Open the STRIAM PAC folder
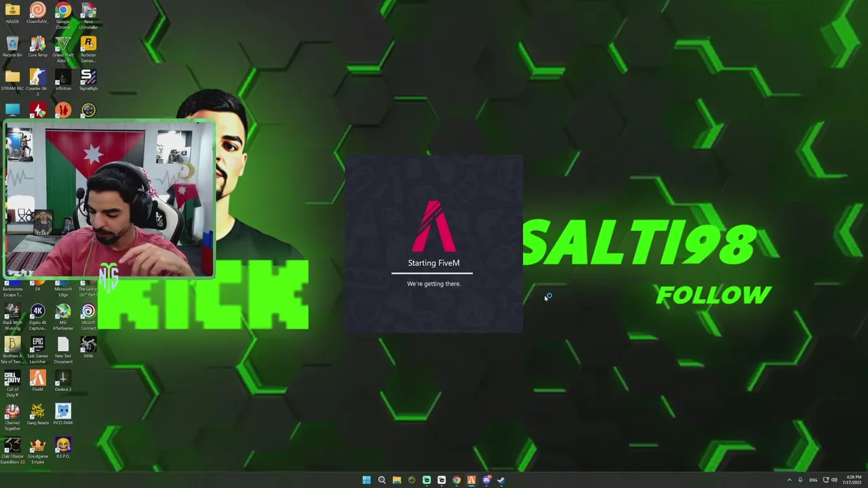This screenshot has height=488, width=868. coord(12,81)
